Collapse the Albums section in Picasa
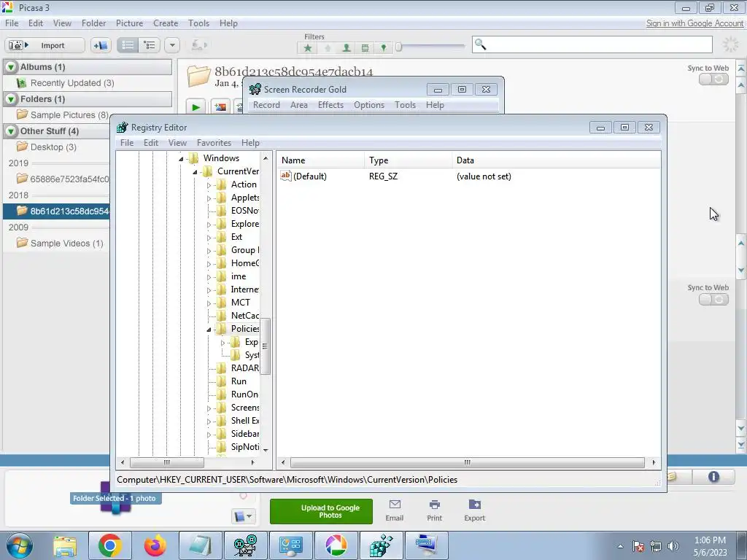 (x=10, y=67)
